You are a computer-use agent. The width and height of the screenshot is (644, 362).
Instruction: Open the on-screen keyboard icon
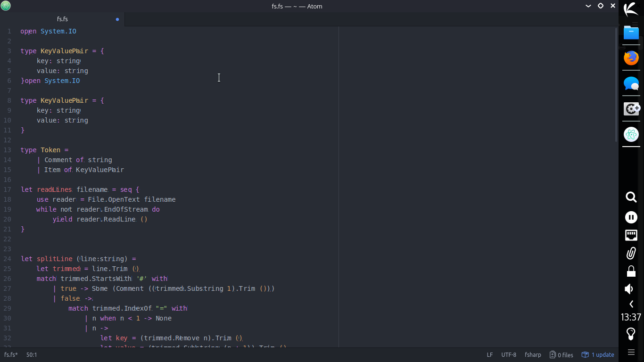[x=631, y=235]
